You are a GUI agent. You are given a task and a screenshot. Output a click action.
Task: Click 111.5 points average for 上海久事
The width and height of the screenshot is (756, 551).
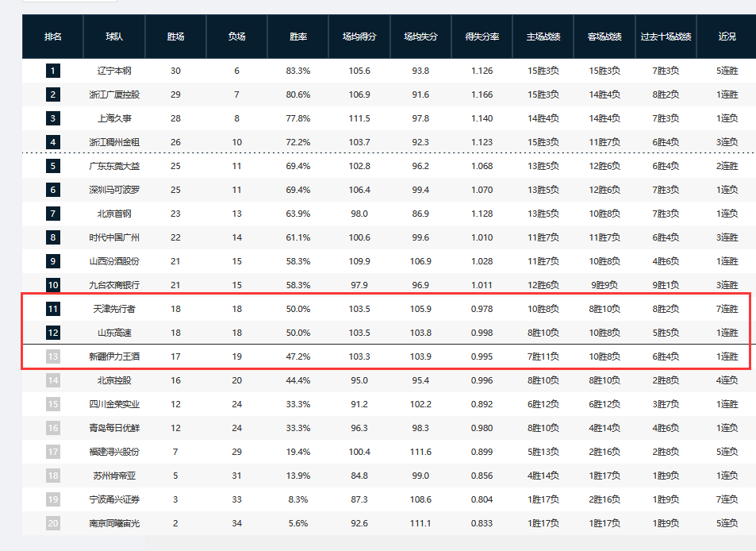pos(359,118)
